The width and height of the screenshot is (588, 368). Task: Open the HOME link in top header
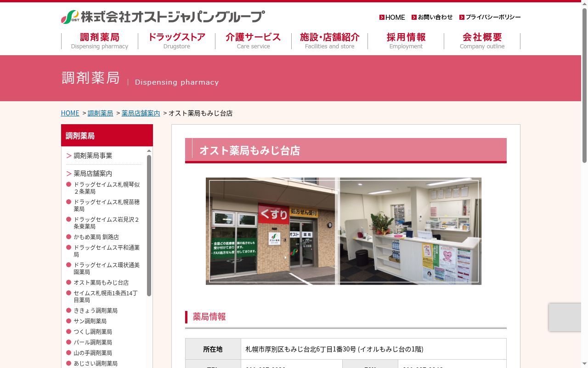pyautogui.click(x=392, y=17)
